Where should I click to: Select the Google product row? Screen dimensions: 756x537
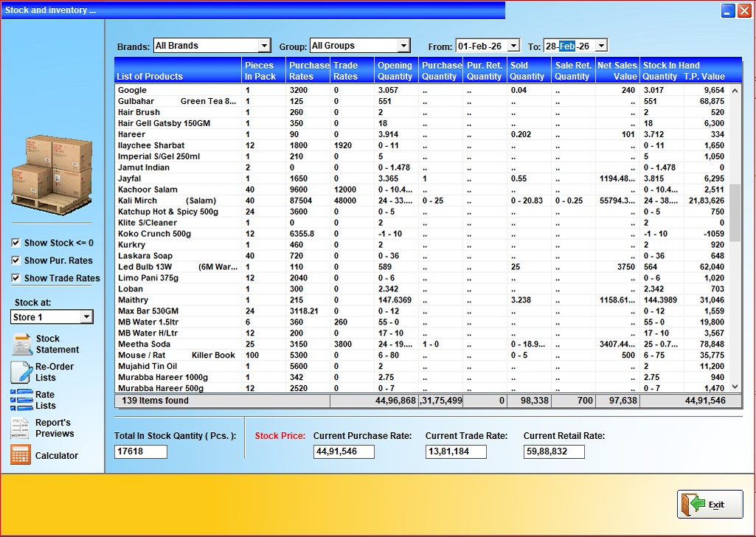point(422,90)
